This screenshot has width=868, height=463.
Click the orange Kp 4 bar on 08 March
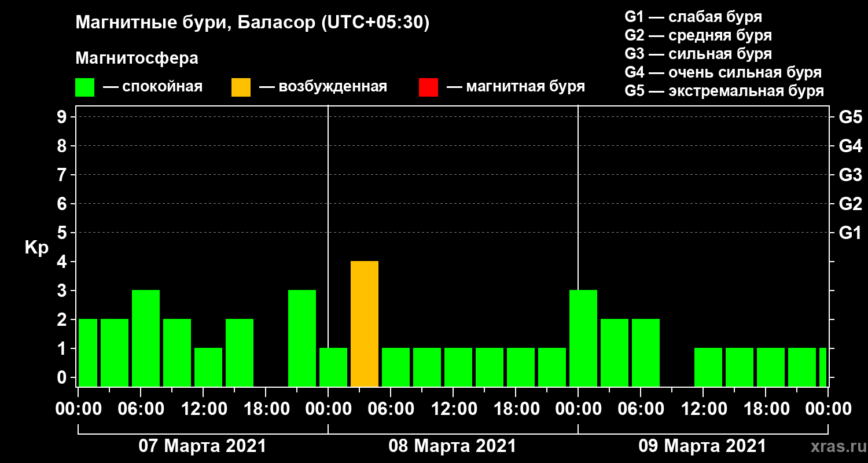point(365,324)
